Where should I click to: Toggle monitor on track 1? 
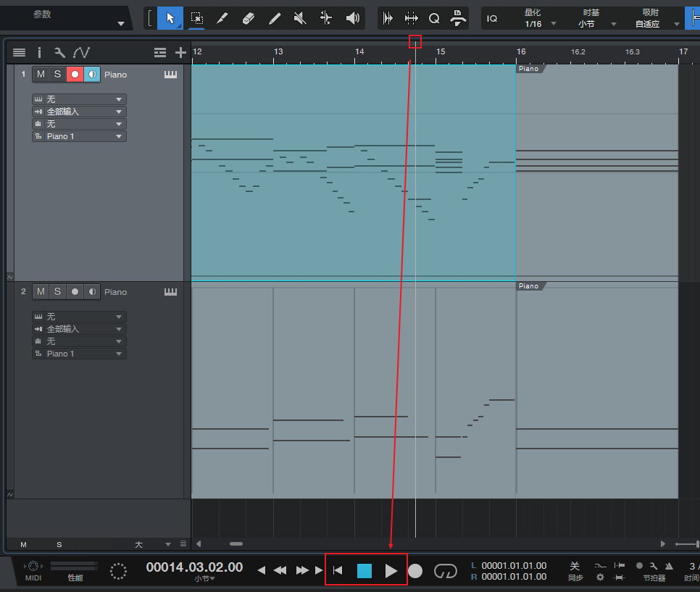coord(92,74)
